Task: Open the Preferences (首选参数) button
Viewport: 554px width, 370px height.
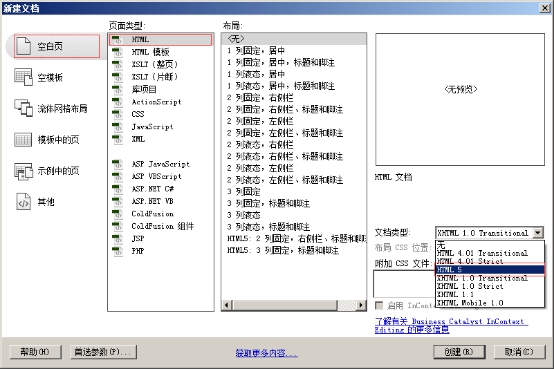Action: click(x=103, y=352)
